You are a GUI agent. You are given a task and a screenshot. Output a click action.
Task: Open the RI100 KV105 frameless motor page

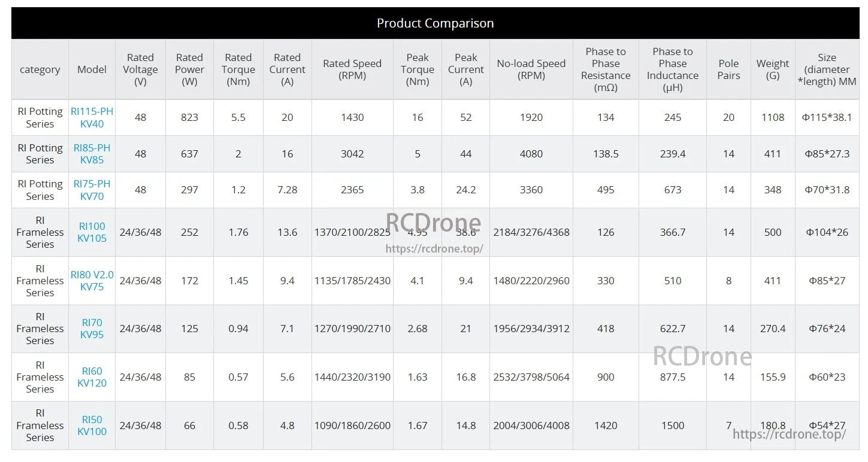91,232
